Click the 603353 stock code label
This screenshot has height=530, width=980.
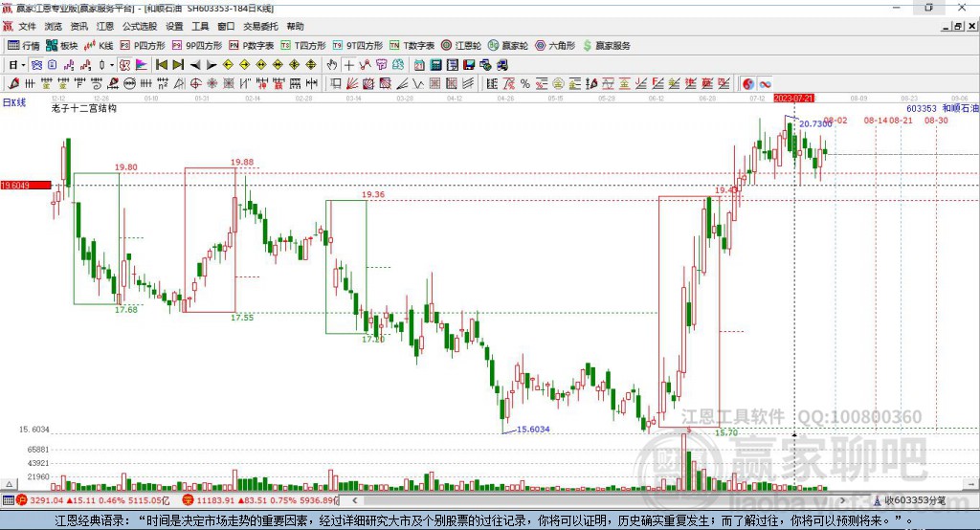(x=922, y=108)
